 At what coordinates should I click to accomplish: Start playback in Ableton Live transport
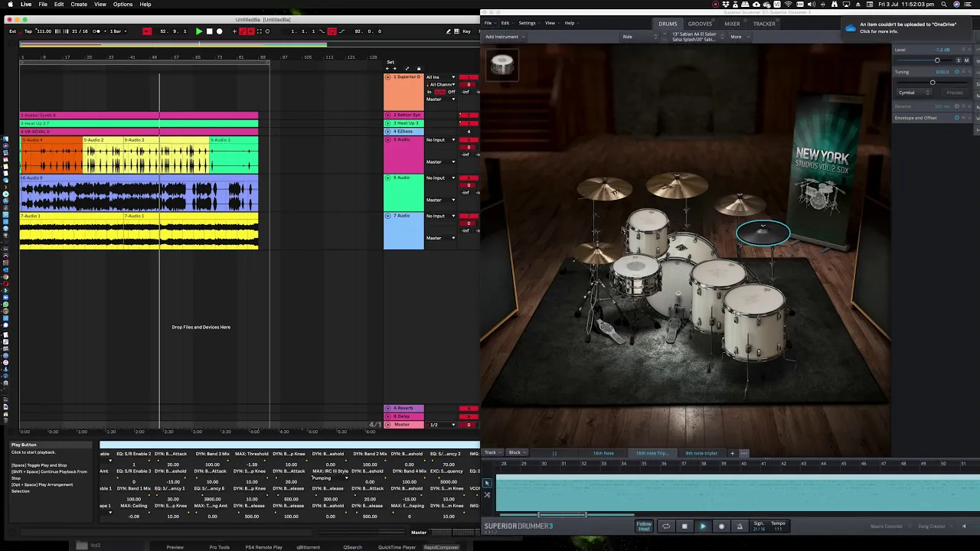click(199, 31)
